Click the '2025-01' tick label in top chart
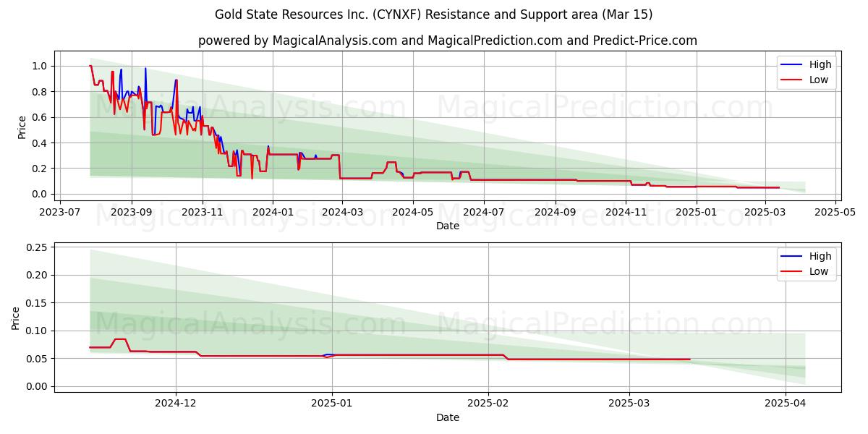 (x=696, y=213)
